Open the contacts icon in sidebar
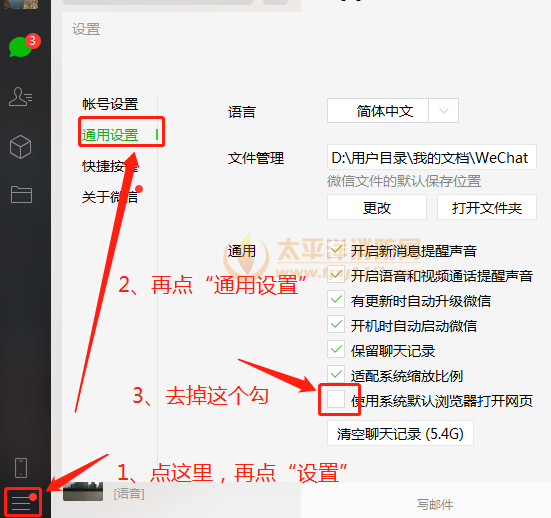551x518 pixels. [20, 97]
